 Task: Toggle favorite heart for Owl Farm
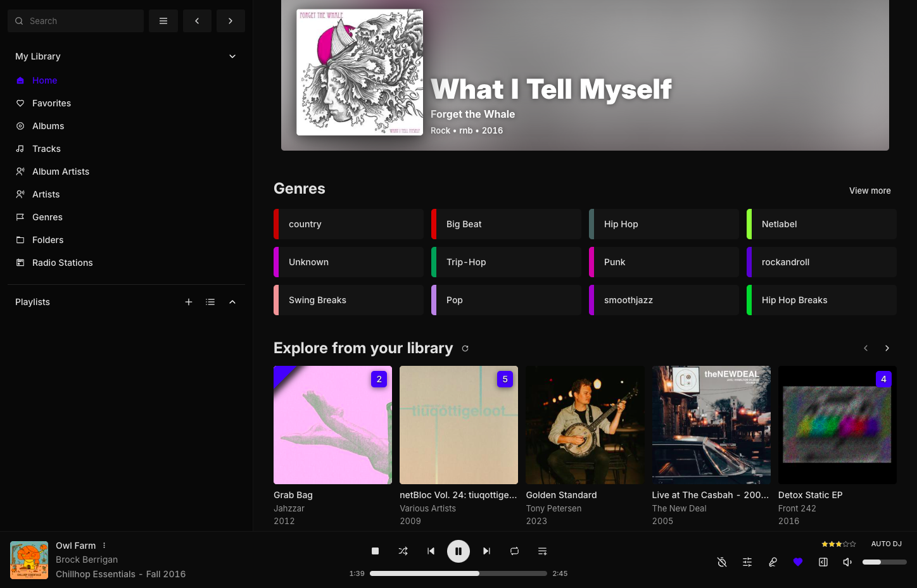[x=798, y=562]
